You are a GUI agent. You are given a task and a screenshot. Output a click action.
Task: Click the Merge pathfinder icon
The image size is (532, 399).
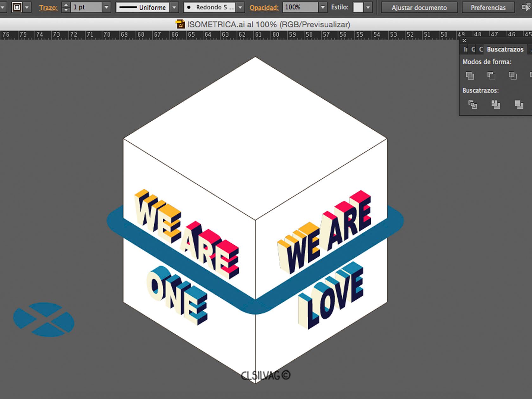pyautogui.click(x=519, y=104)
